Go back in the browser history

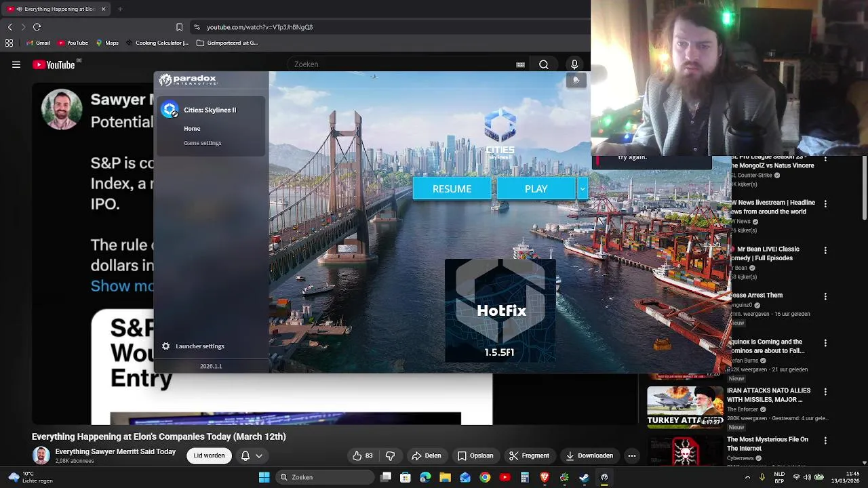9,27
